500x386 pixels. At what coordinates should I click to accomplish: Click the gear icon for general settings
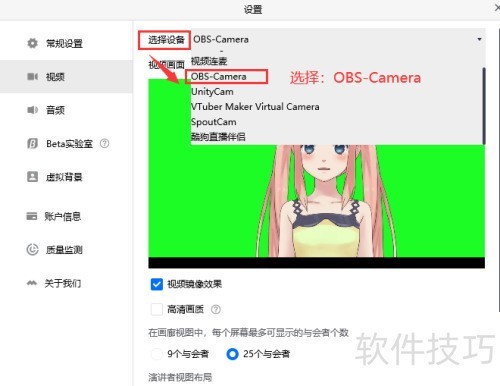click(32, 43)
